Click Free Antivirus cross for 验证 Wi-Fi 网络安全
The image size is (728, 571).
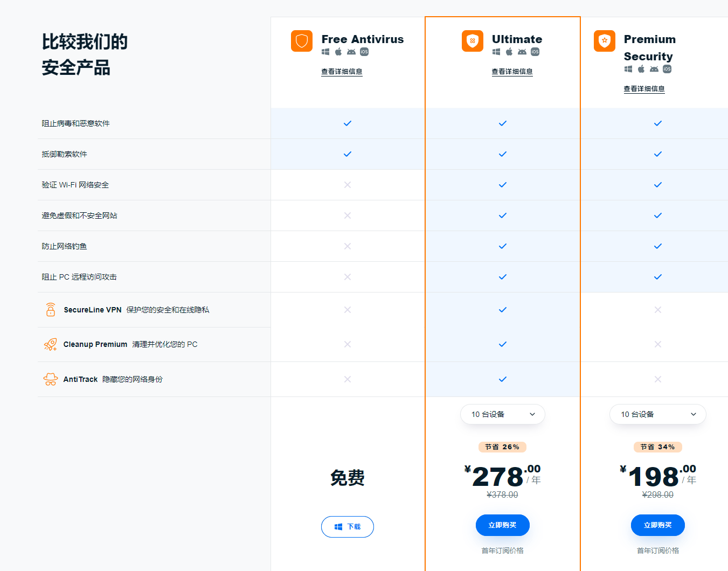pyautogui.click(x=348, y=185)
